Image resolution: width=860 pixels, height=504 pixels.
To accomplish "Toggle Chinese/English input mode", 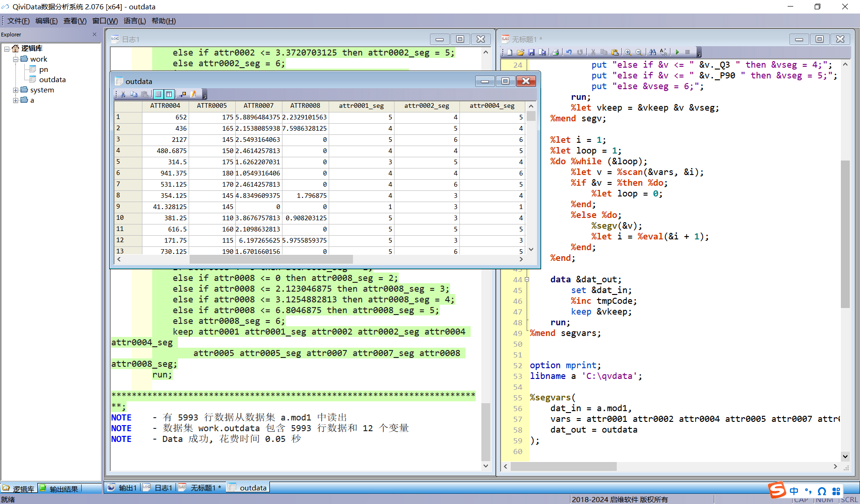I will (x=794, y=491).
